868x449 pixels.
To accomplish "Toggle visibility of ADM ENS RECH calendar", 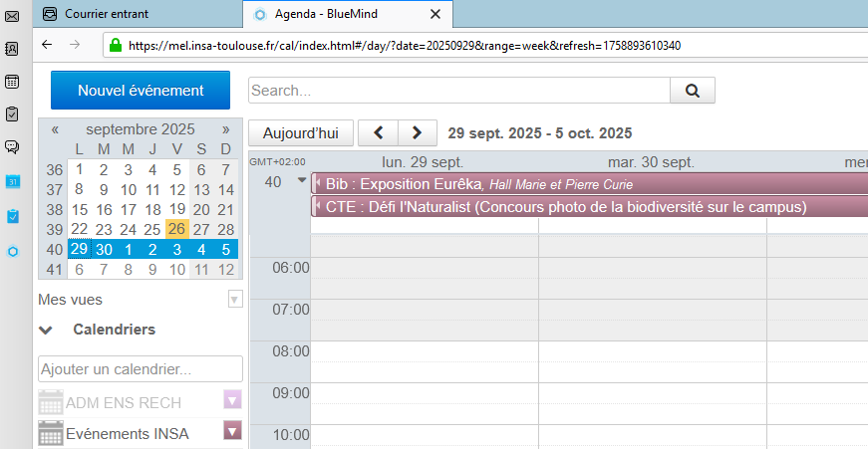I will [x=50, y=402].
